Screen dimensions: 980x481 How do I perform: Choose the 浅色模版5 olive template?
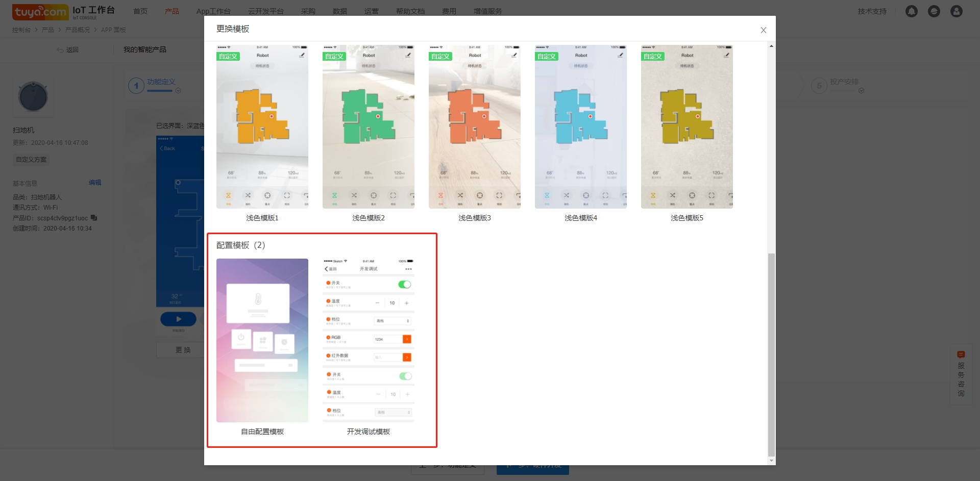pyautogui.click(x=687, y=126)
